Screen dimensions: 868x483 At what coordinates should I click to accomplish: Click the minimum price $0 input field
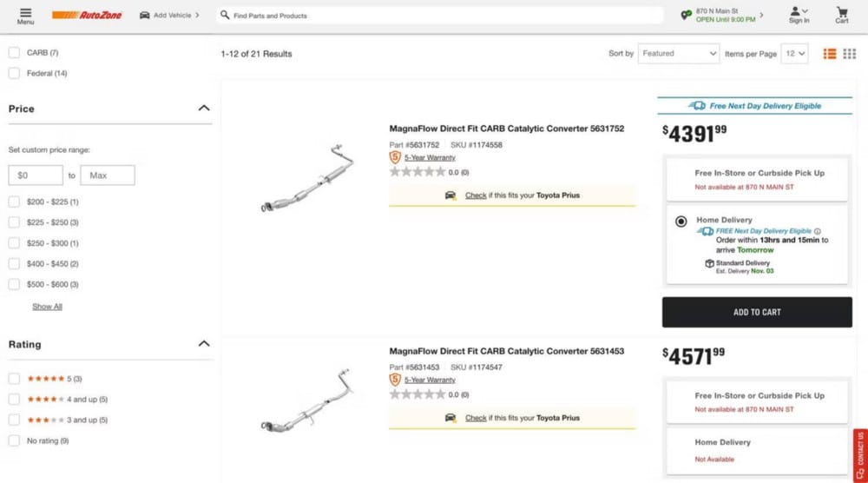[36, 175]
